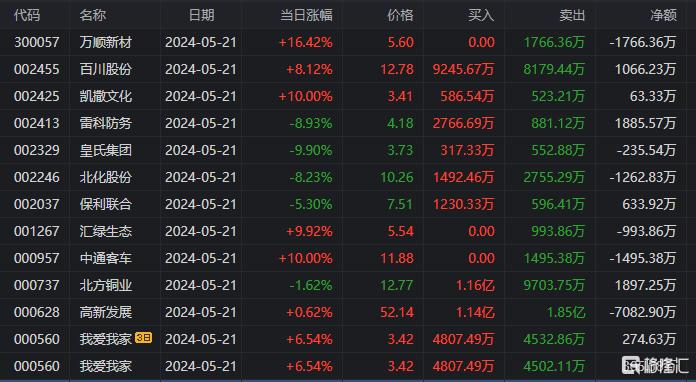Image resolution: width=696 pixels, height=382 pixels.
Task: Open the 高新发展 stock name
Action: 106,312
